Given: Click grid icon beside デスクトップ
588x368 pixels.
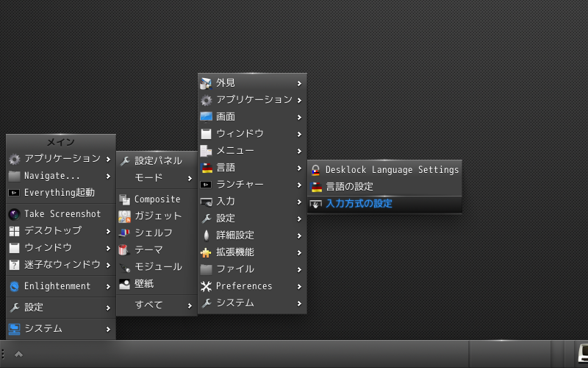Looking at the screenshot, I should click(x=14, y=231).
